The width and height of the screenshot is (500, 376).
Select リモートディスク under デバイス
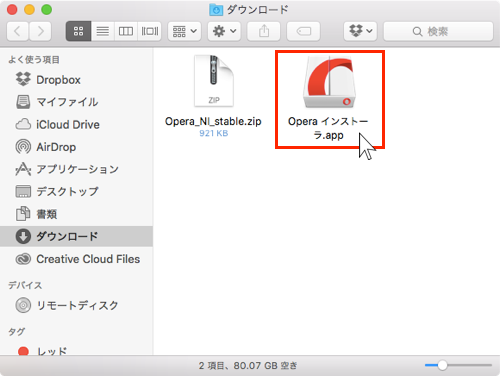[76, 305]
